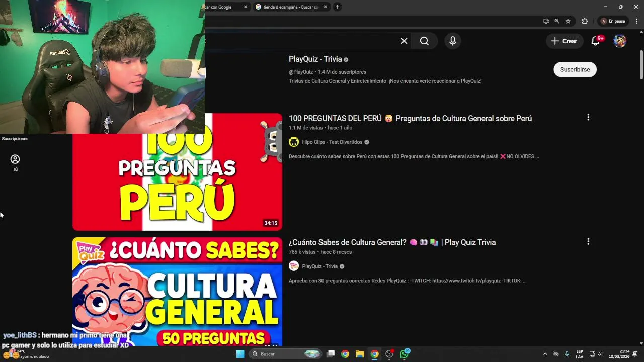Open options menu for 100 PREGUNTAS DEL PERÚ

(x=588, y=117)
